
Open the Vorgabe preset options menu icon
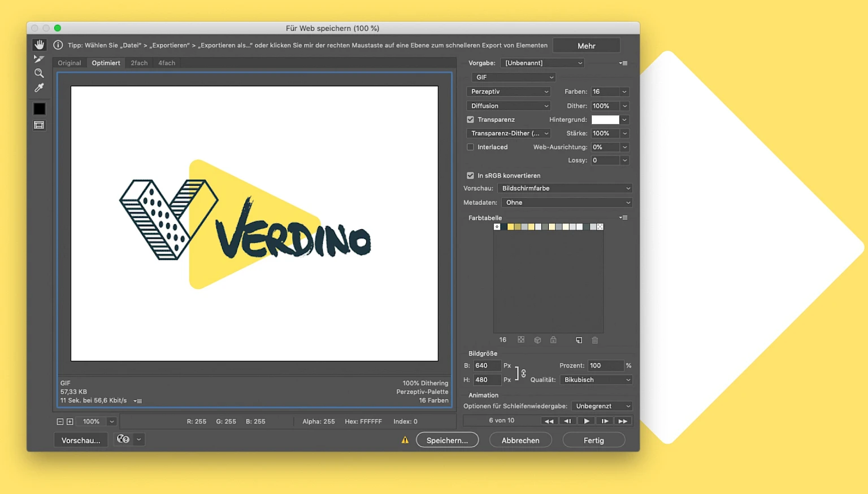623,63
